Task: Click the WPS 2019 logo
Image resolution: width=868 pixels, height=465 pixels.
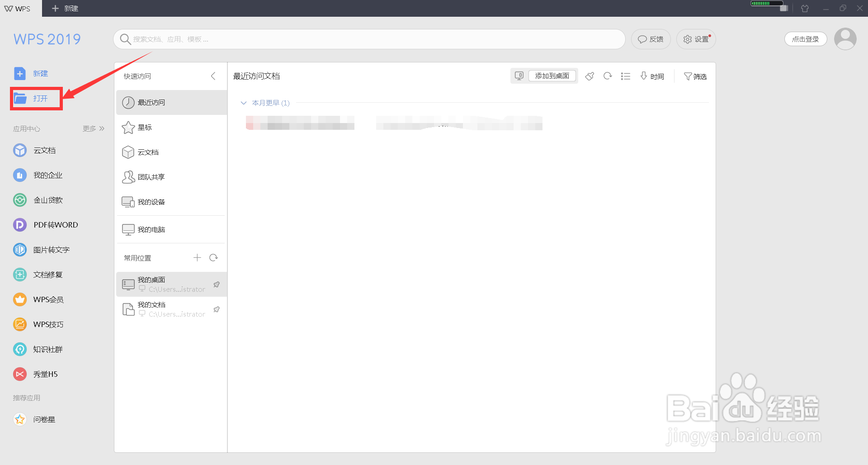Action: pyautogui.click(x=47, y=39)
